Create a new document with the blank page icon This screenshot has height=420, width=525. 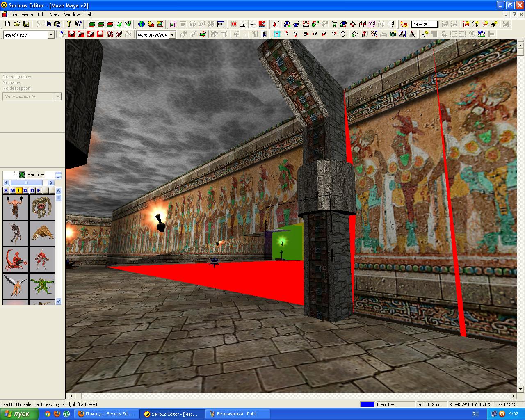pos(7,24)
